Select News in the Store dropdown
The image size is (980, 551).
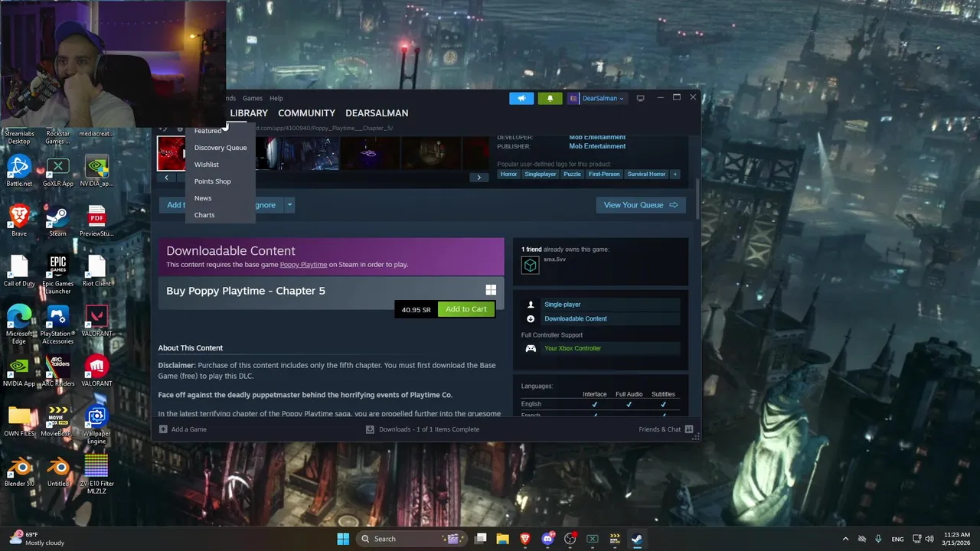(x=203, y=198)
